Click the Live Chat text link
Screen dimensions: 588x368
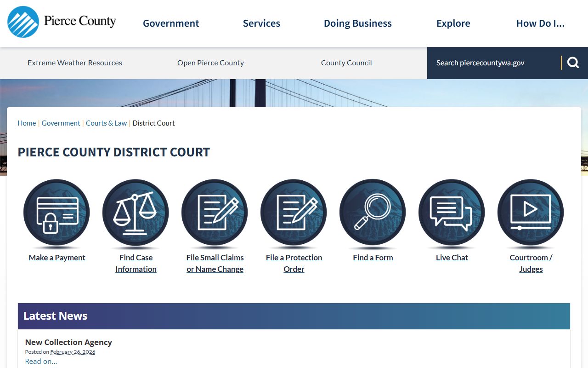452,258
